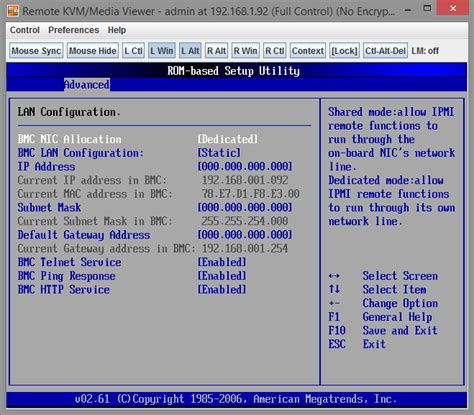Select the Subnet Mask setting label

49,208
